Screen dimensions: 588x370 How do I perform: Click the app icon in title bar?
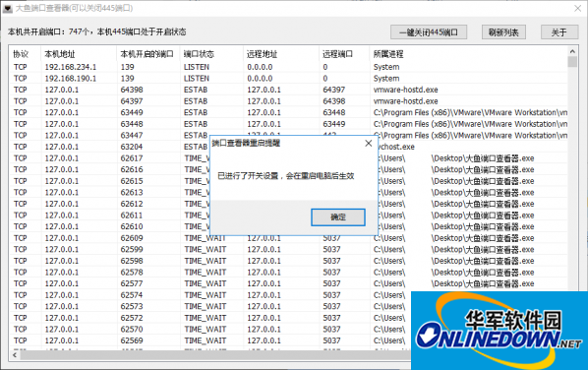click(x=8, y=8)
